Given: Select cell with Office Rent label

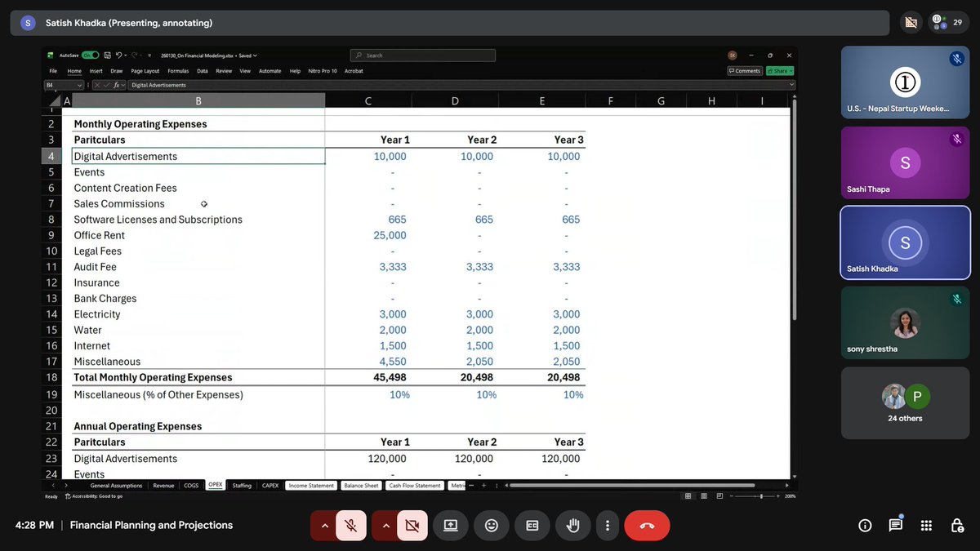Looking at the screenshot, I should 198,235.
